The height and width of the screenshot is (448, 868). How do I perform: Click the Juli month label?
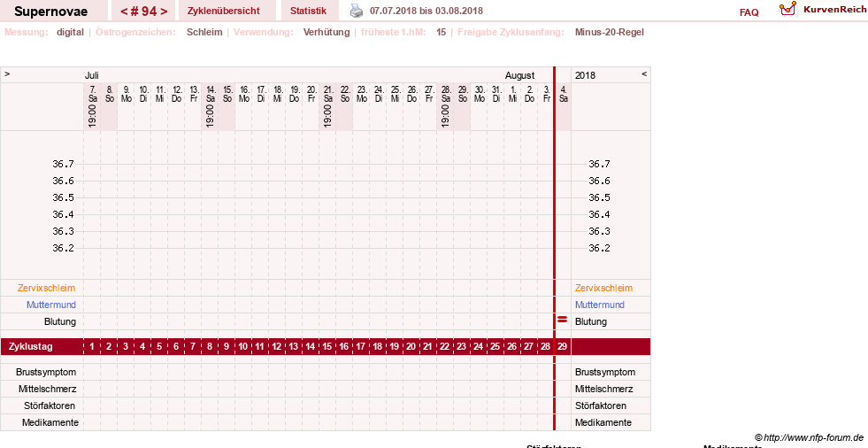pyautogui.click(x=92, y=75)
